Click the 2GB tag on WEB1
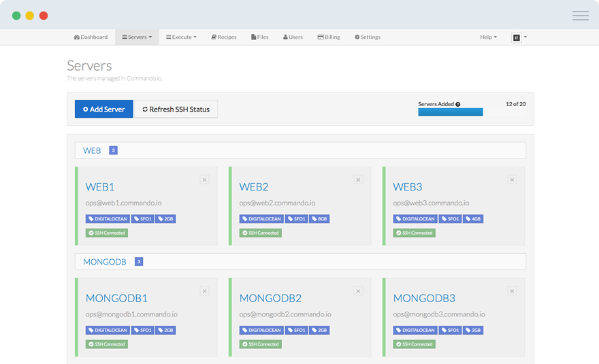The image size is (599, 364). click(165, 219)
